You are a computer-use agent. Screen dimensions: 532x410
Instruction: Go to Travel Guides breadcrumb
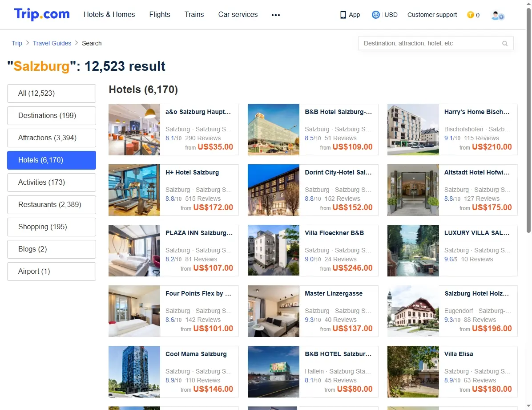pos(52,43)
